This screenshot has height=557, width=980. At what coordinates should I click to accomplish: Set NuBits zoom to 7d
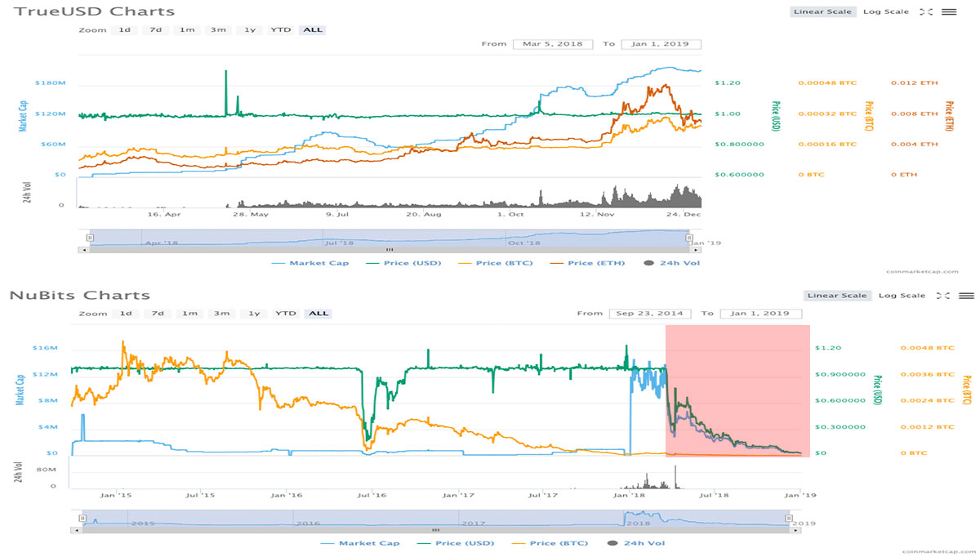click(x=158, y=314)
